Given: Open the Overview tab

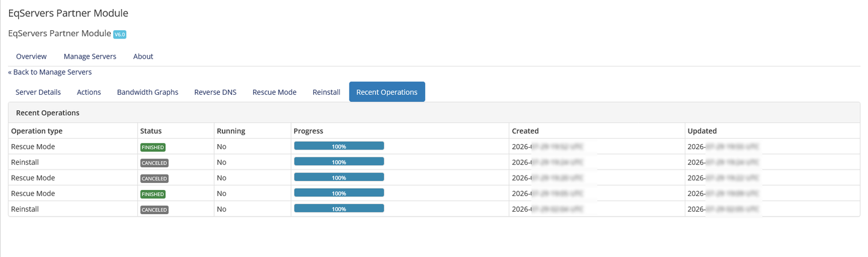Looking at the screenshot, I should pyautogui.click(x=31, y=56).
